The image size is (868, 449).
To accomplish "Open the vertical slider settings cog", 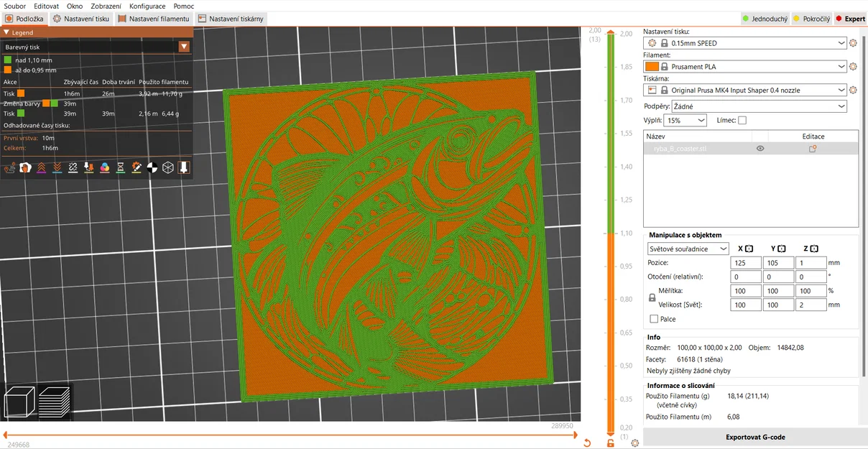I will tap(634, 443).
